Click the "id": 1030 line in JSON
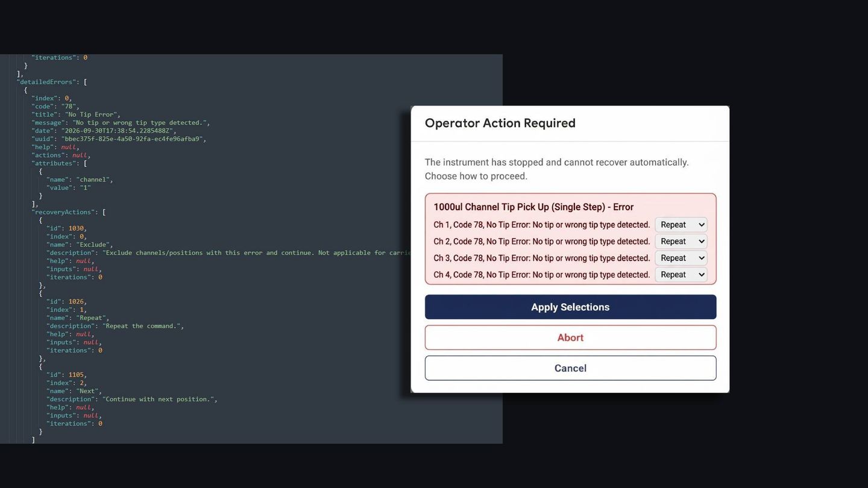The image size is (868, 488). [67, 228]
